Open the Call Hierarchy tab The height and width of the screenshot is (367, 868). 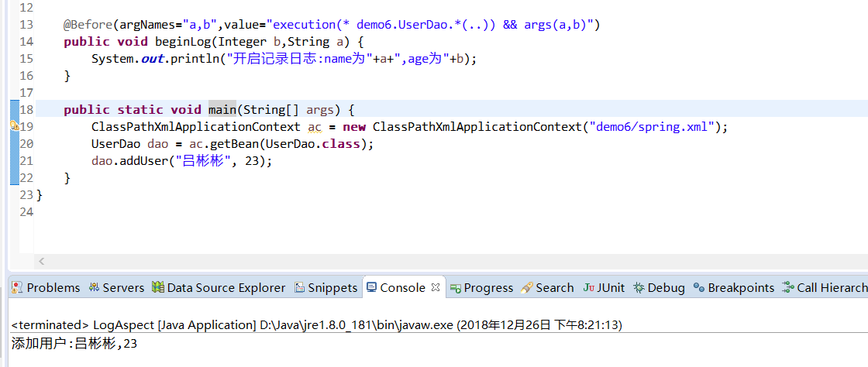tap(825, 287)
